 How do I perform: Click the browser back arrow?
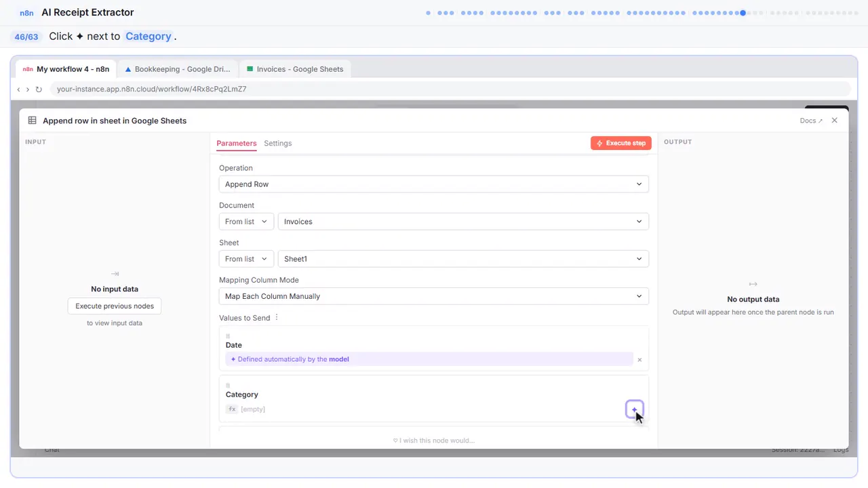pos(18,89)
